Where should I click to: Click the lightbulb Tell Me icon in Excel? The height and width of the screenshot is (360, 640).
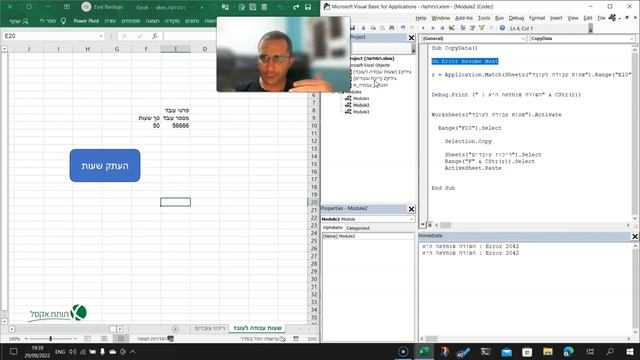pyautogui.click(x=63, y=21)
